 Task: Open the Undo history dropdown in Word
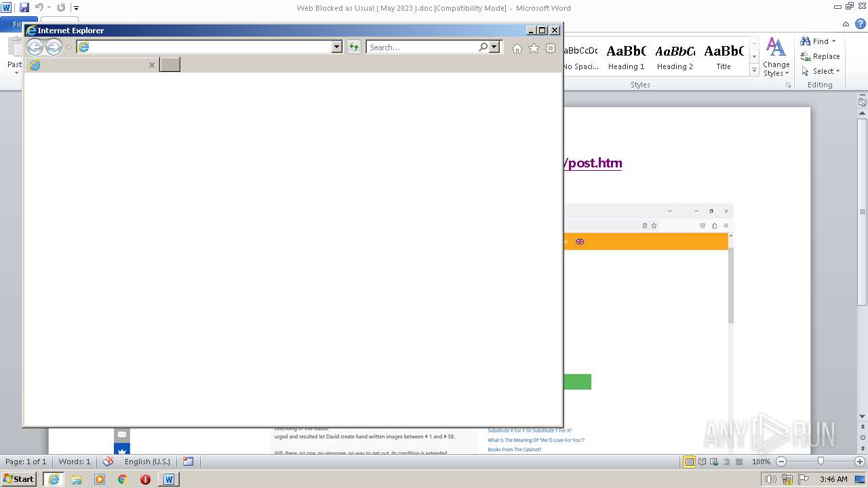click(x=49, y=7)
